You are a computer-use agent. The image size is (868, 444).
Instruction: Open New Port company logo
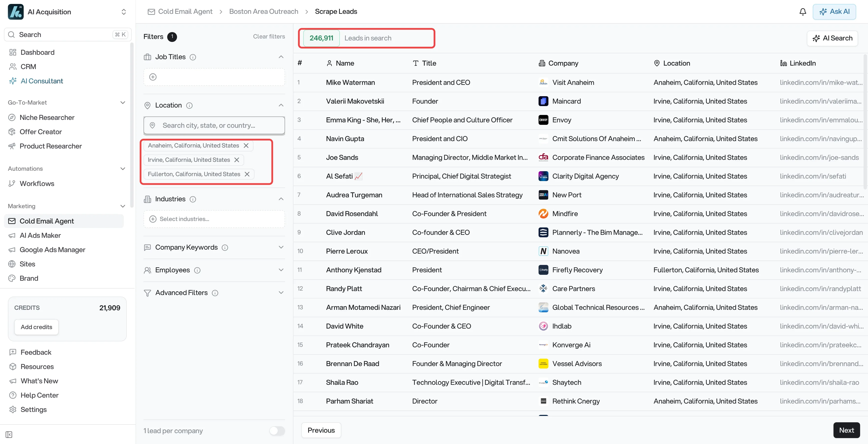tap(543, 195)
